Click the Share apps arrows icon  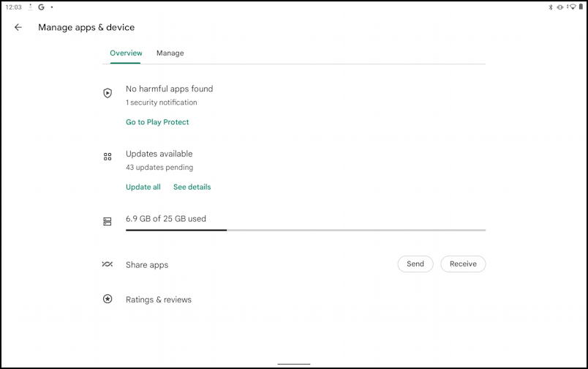point(108,264)
